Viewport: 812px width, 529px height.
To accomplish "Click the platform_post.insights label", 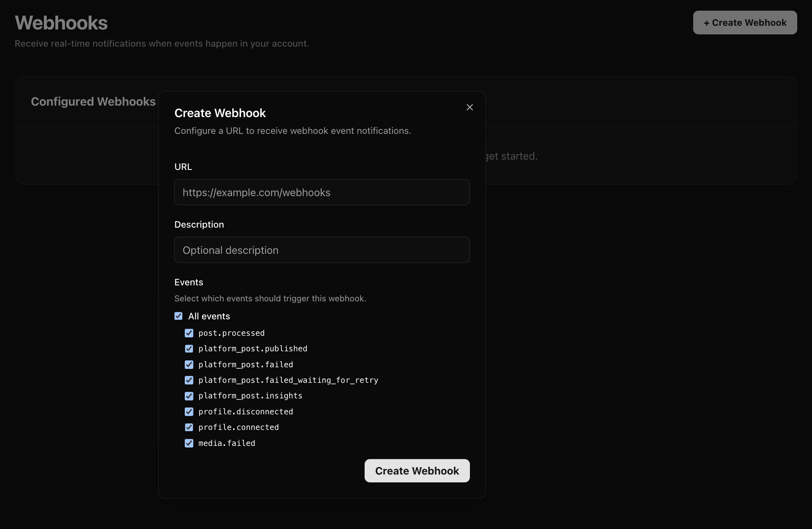I will tap(250, 396).
